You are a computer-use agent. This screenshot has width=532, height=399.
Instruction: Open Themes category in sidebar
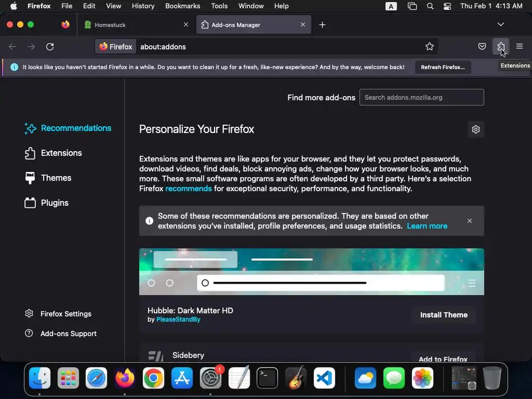click(48, 178)
